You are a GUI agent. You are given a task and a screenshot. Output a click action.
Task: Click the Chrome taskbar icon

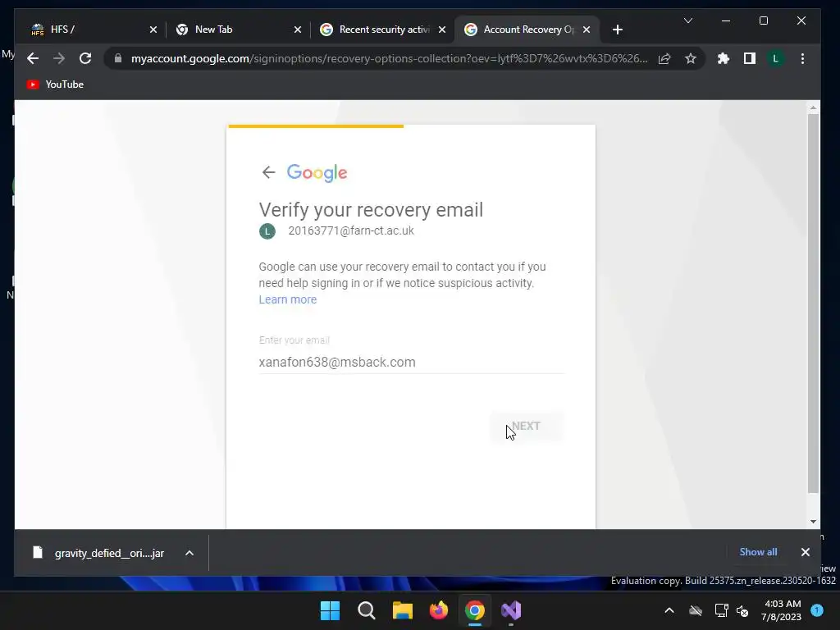pos(475,610)
